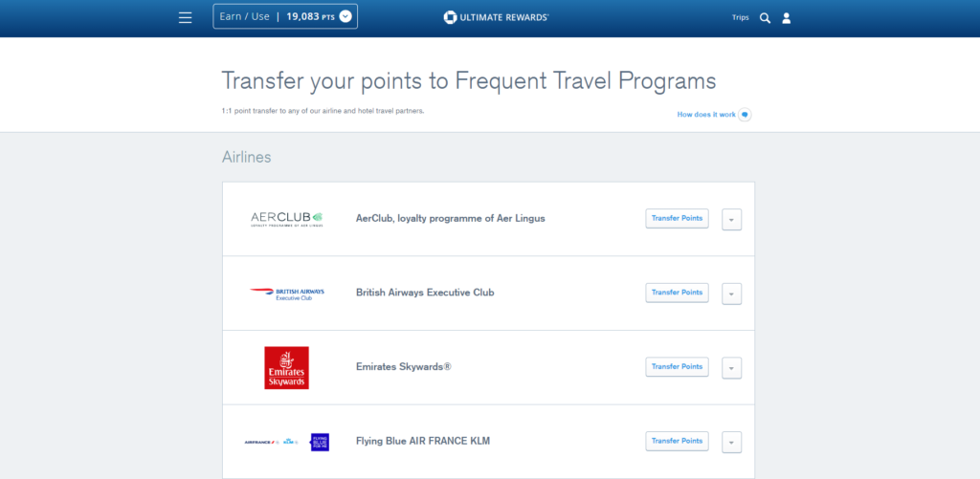The image size is (980, 479).
Task: Click the British Airways Executive Club logo
Action: [286, 293]
